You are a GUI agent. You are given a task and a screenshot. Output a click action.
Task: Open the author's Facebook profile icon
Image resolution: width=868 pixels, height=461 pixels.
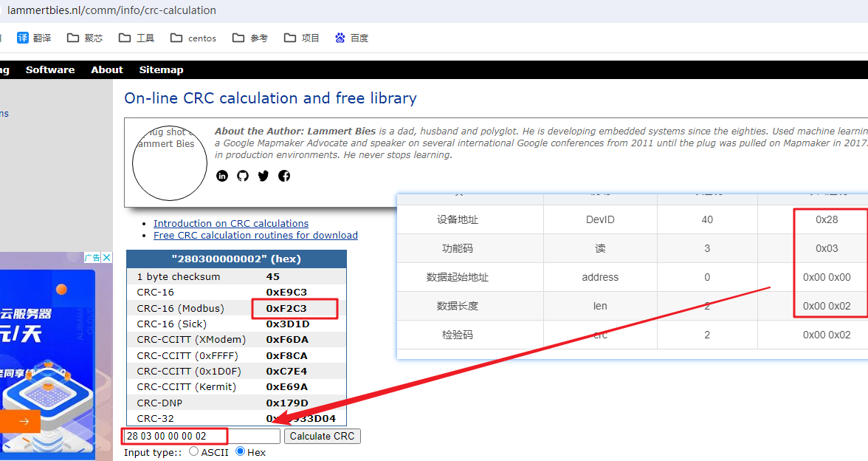coord(284,176)
